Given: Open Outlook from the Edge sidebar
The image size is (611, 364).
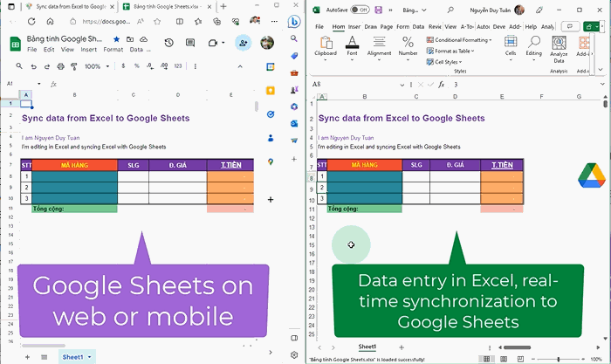Looking at the screenshot, I should [294, 124].
